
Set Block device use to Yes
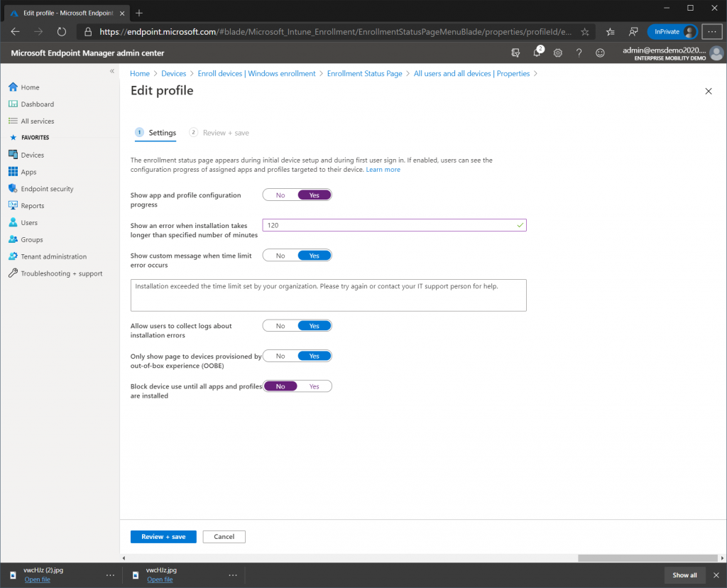315,386
